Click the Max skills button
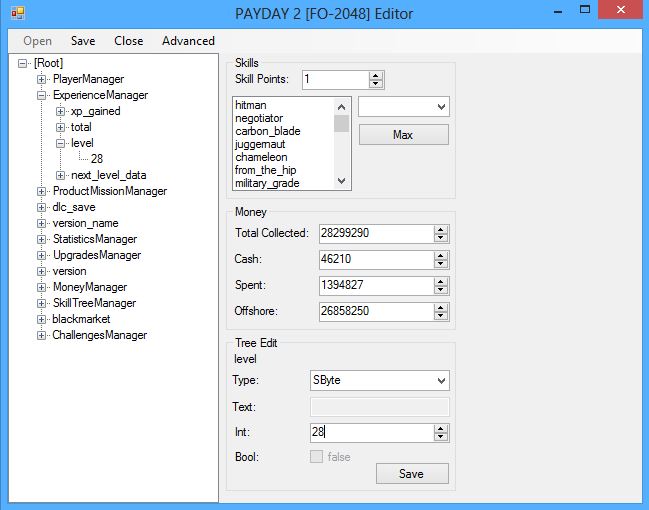The width and height of the screenshot is (649, 510). pos(403,134)
